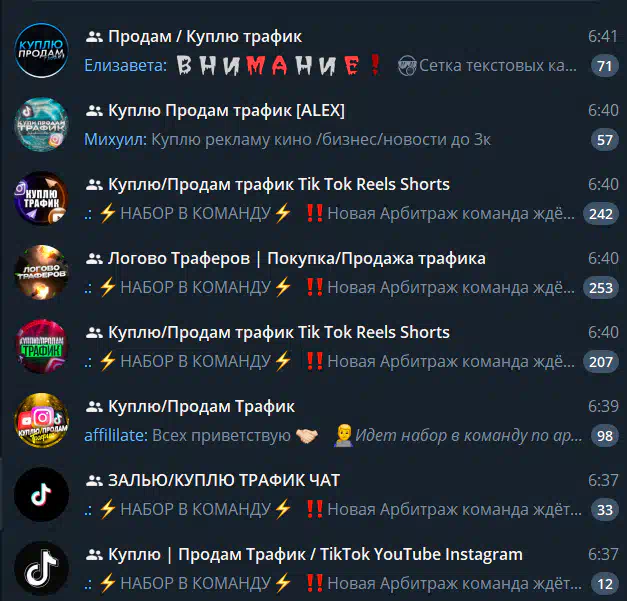Click Михуил's message about buying кино ads

tap(287, 140)
